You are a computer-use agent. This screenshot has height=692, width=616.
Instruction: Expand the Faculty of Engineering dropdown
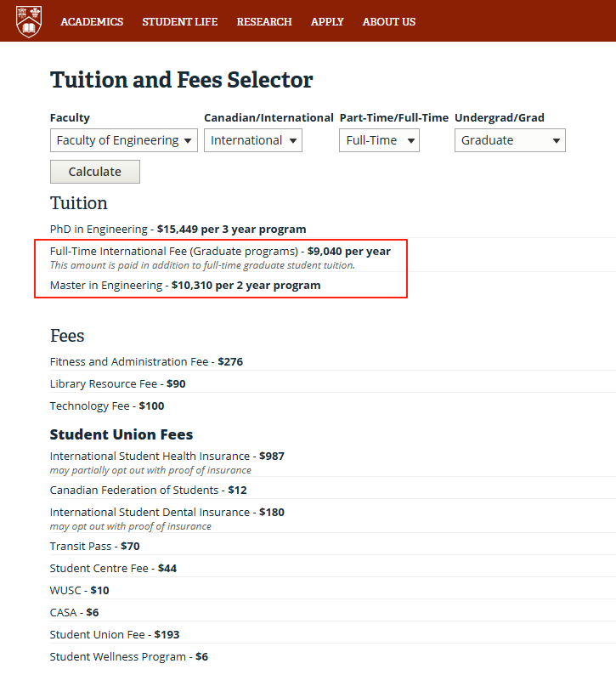coord(124,140)
